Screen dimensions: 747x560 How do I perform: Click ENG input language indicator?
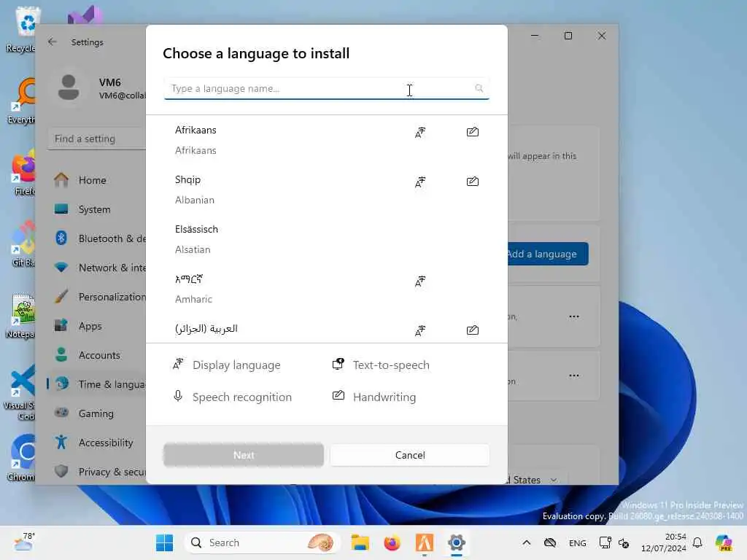(x=578, y=542)
